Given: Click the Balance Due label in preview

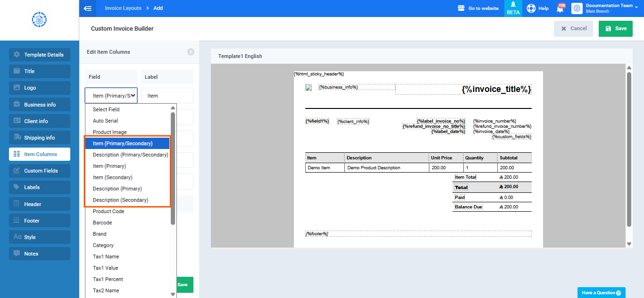Looking at the screenshot, I should pyautogui.click(x=468, y=207).
